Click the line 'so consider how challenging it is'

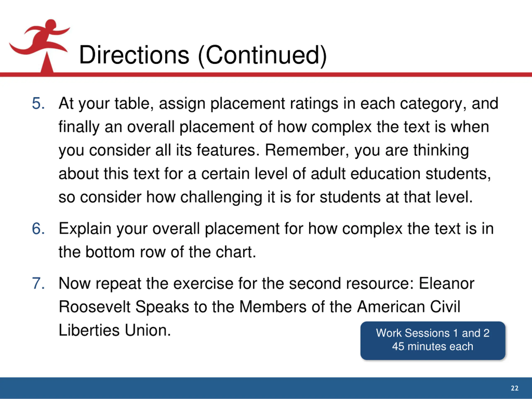266,197
